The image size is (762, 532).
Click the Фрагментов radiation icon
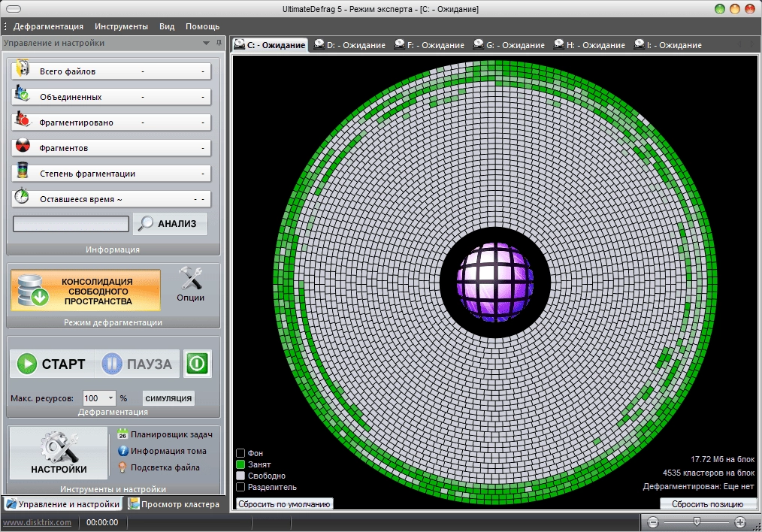point(23,145)
